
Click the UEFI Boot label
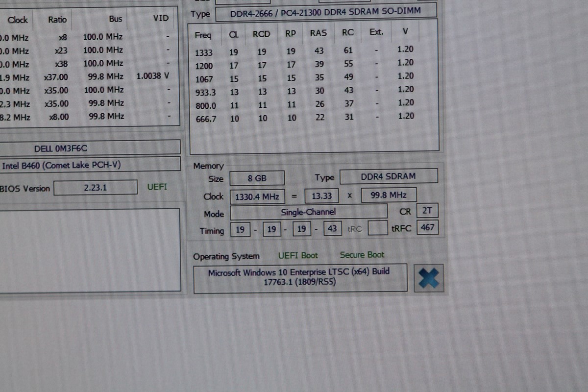click(298, 255)
